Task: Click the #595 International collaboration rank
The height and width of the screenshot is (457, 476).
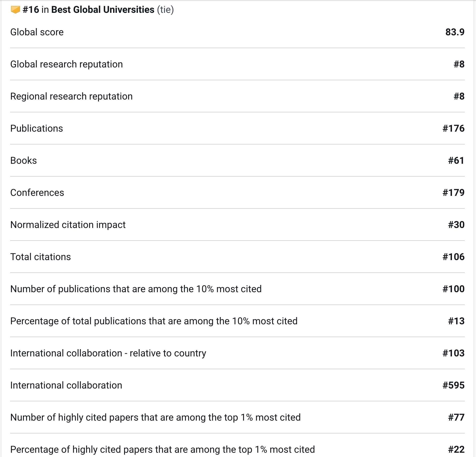Action: 453,385
